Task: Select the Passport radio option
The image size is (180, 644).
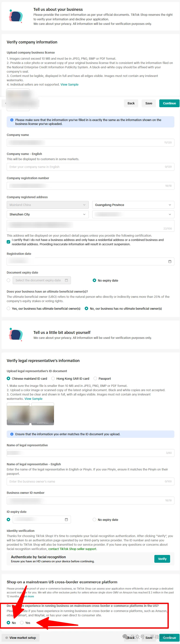Action: (x=95, y=378)
